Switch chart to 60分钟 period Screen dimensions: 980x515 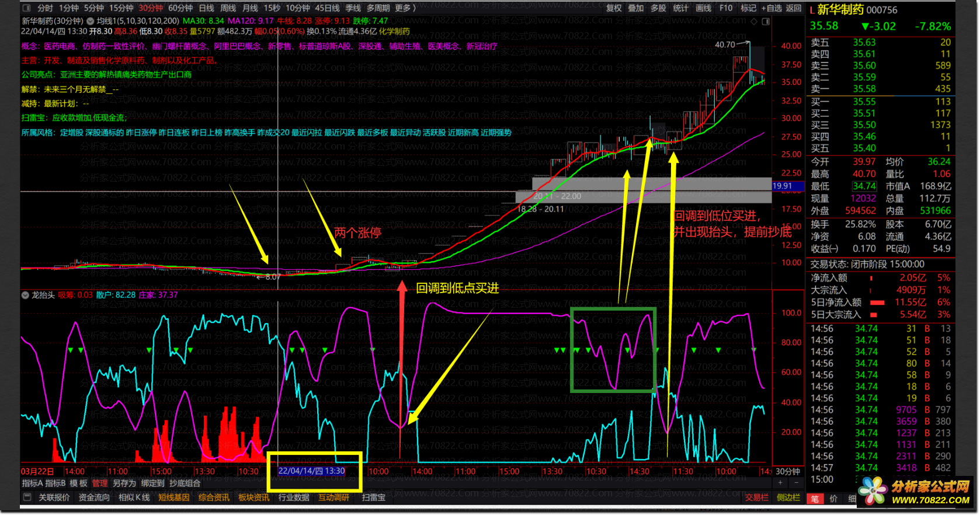point(180,8)
